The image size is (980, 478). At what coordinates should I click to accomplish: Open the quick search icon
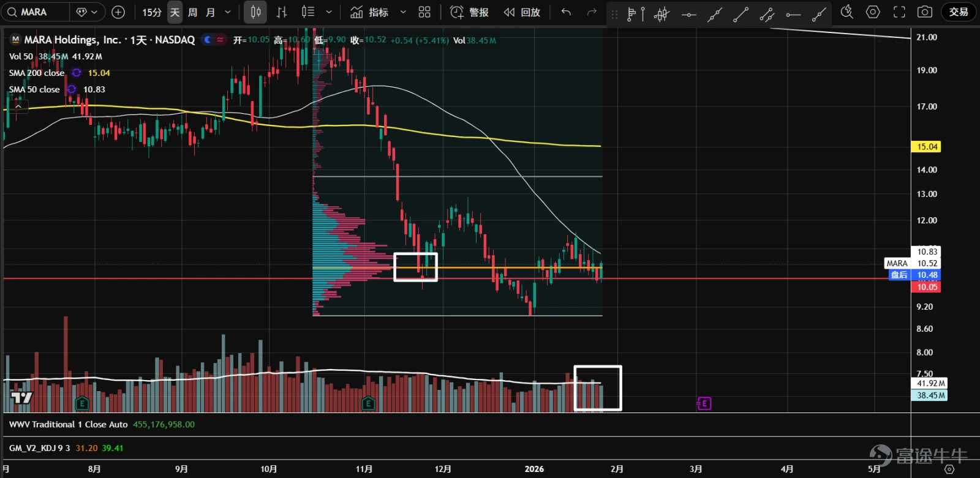point(847,12)
